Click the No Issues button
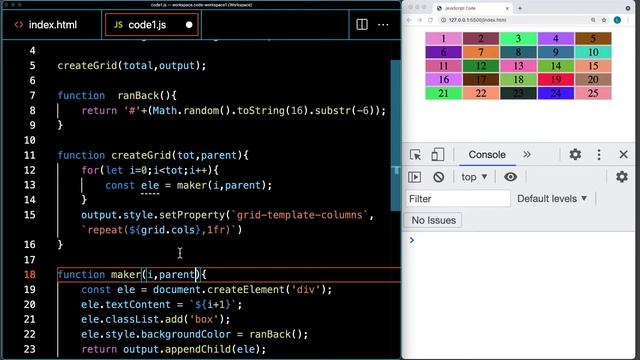The width and height of the screenshot is (640, 360). pyautogui.click(x=433, y=220)
